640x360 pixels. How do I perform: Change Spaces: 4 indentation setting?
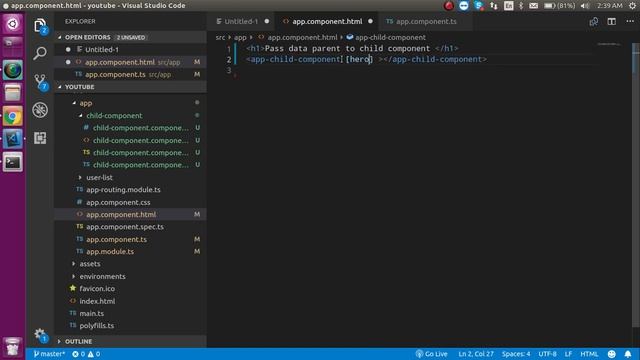coord(516,354)
